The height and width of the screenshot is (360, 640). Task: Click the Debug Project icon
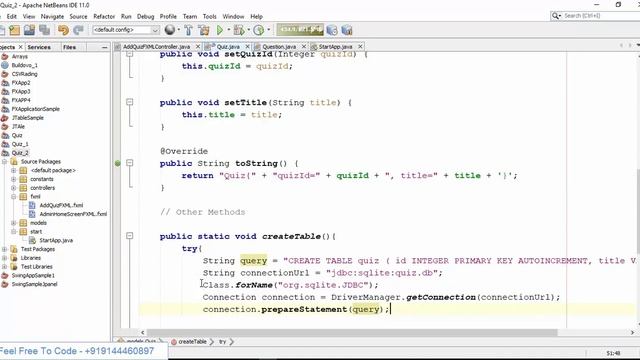click(x=239, y=30)
